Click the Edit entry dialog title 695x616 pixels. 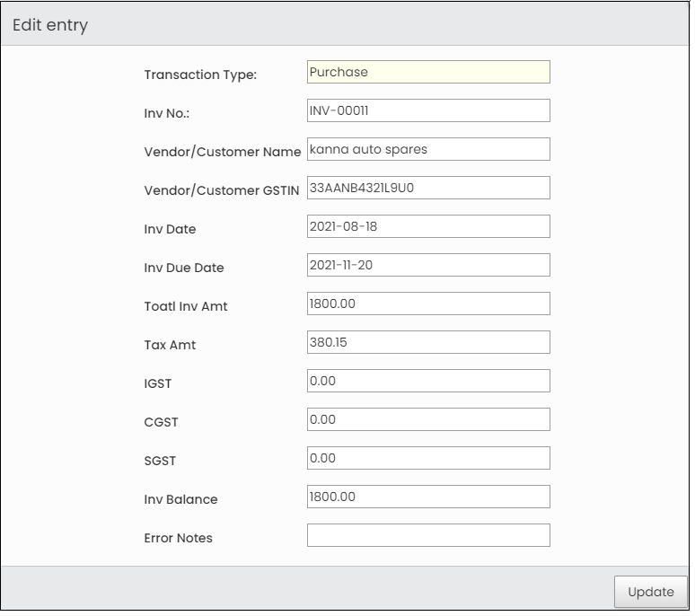pos(50,25)
